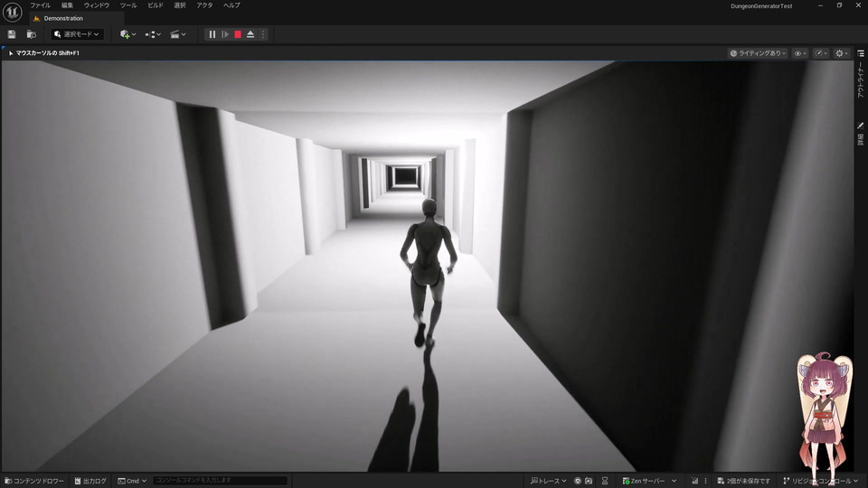Open the play options three-dot menu
The height and width of the screenshot is (488, 868).
coord(263,34)
